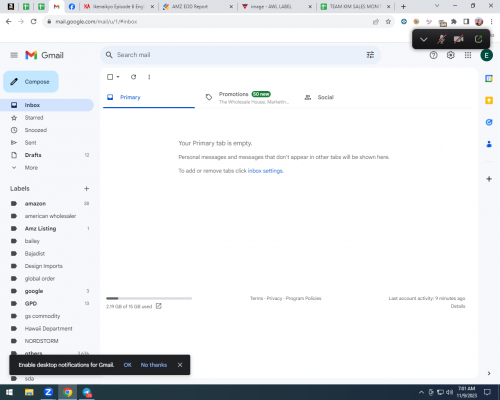Switch to the Primary tab
This screenshot has width=500, height=400.
pyautogui.click(x=149, y=97)
